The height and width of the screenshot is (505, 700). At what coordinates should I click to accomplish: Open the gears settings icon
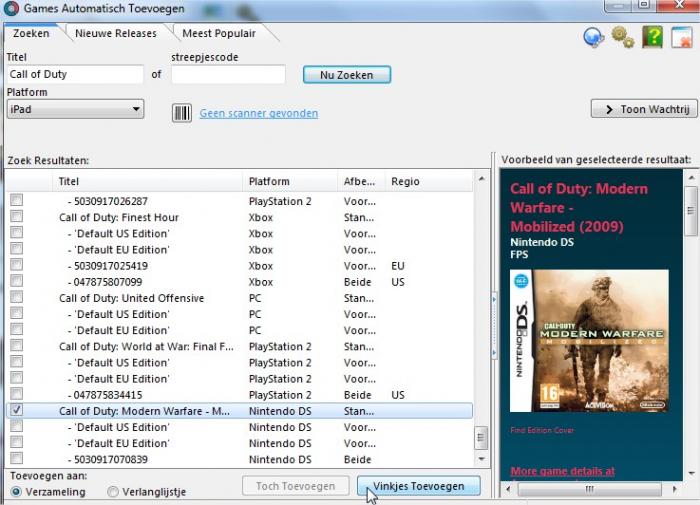click(623, 37)
